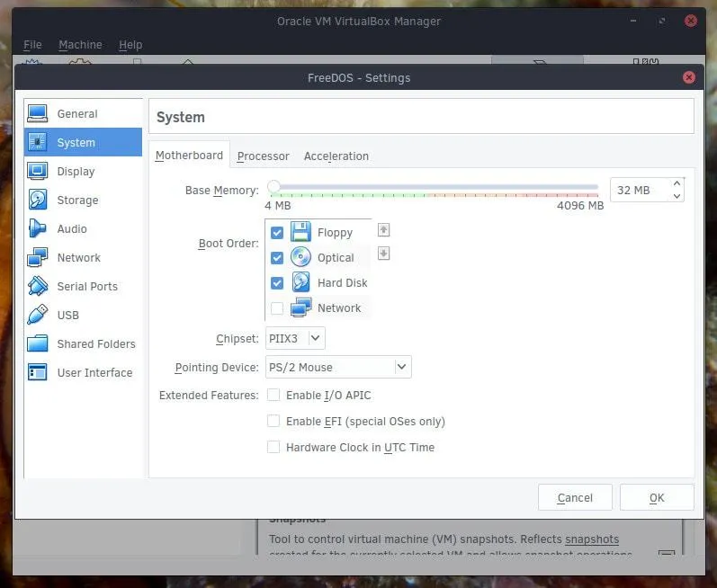Open the Storage disk icon
717x588 pixels.
(x=38, y=200)
